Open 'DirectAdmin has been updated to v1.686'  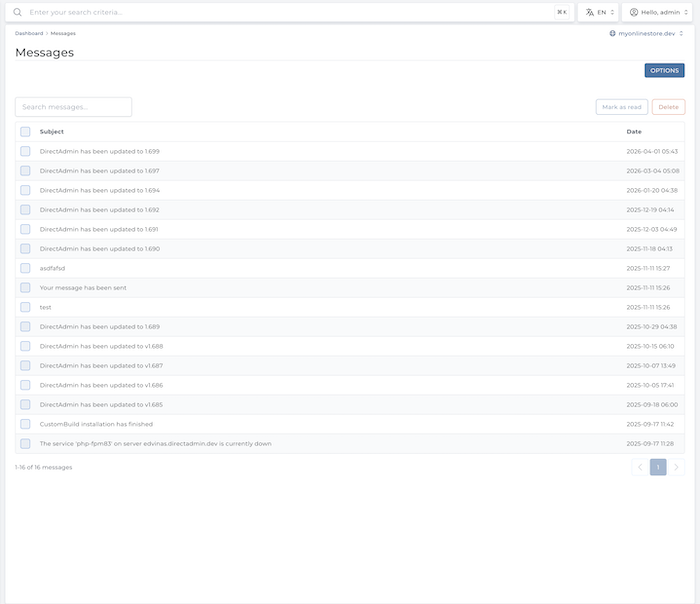pos(101,385)
